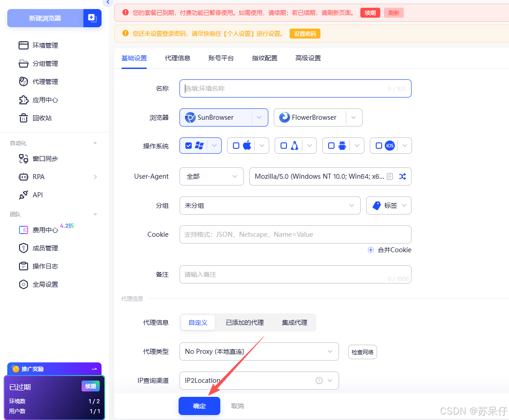Expand the macOS version dropdown arrow
509x420 pixels.
pos(262,146)
